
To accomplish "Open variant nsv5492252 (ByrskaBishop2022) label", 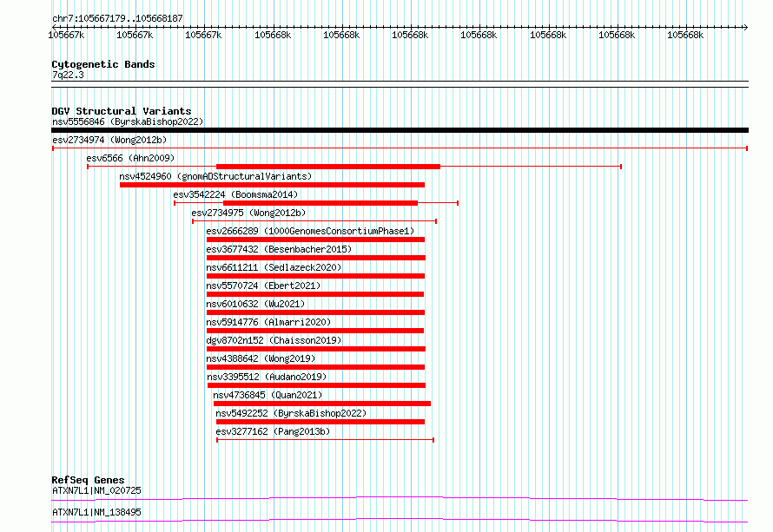I will point(291,413).
